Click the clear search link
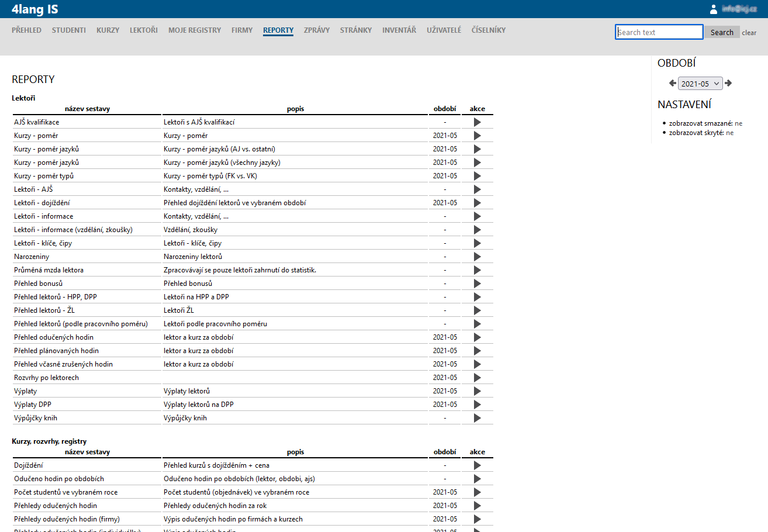 click(x=749, y=33)
